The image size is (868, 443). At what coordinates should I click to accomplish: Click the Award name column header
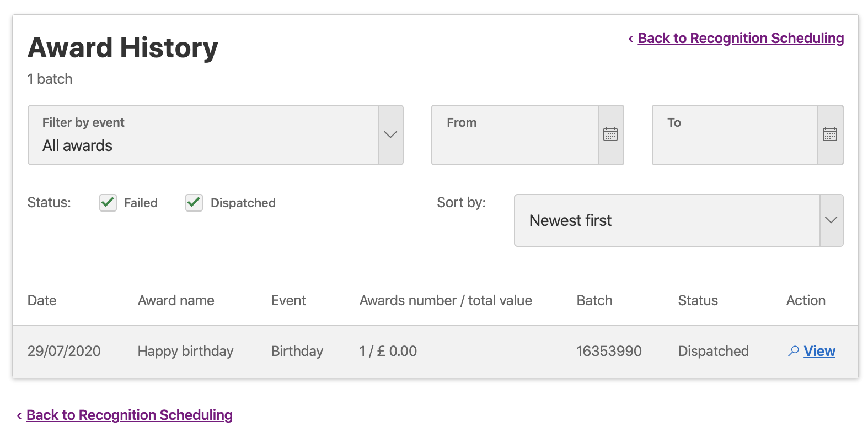(176, 300)
